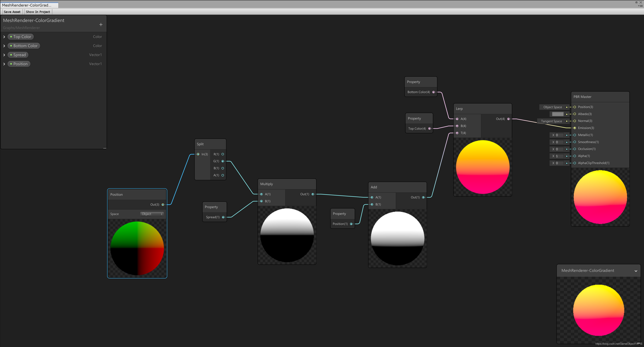Expand the Top Color property
The image size is (644, 347).
[4, 37]
